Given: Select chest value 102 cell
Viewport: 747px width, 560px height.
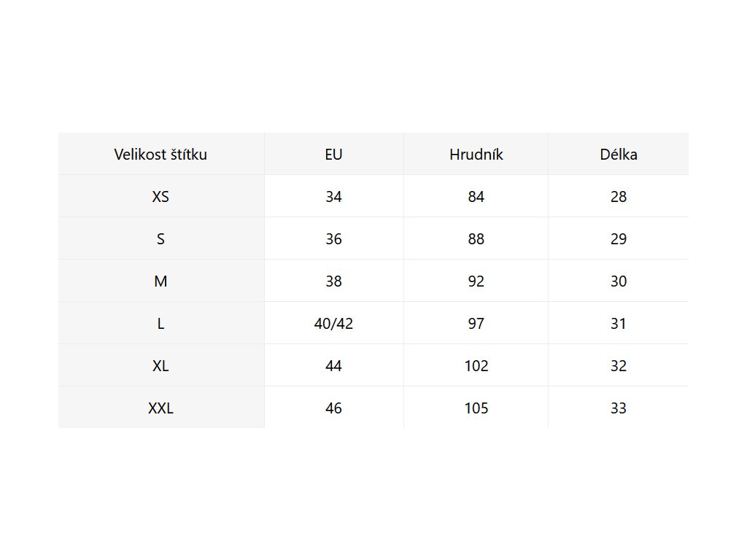Looking at the screenshot, I should [476, 366].
